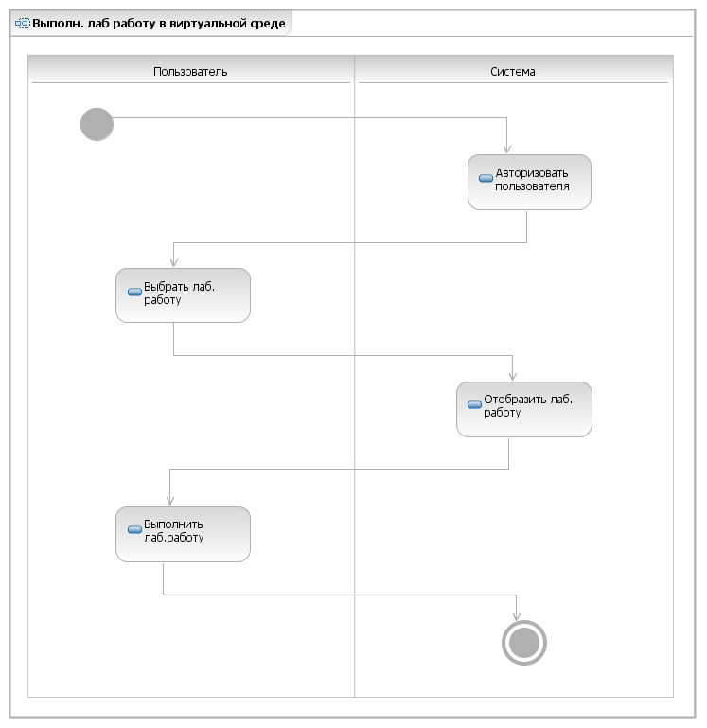Image resolution: width=707 pixels, height=728 pixels.
Task: Click the arrowhead pointing into the final node
Action: pos(516,616)
